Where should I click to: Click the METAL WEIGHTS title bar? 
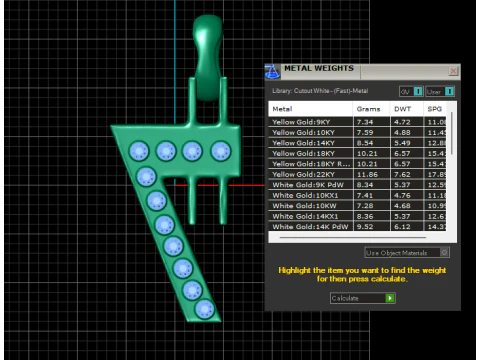pos(363,71)
